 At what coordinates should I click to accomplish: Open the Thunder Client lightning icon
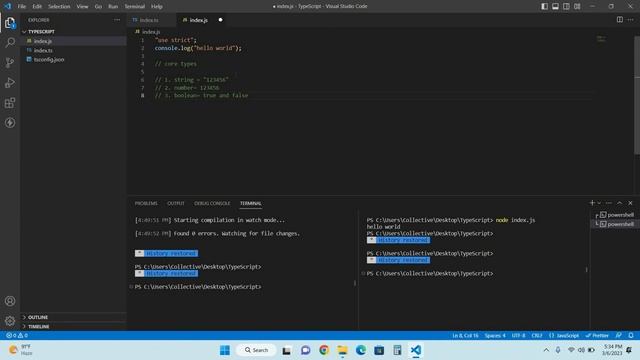(10, 122)
